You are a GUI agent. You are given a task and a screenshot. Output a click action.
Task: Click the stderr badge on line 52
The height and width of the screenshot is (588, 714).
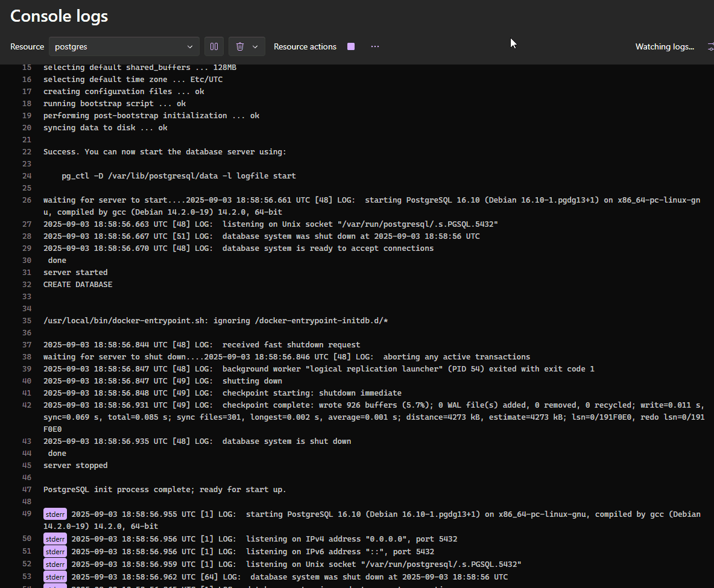[x=55, y=564]
